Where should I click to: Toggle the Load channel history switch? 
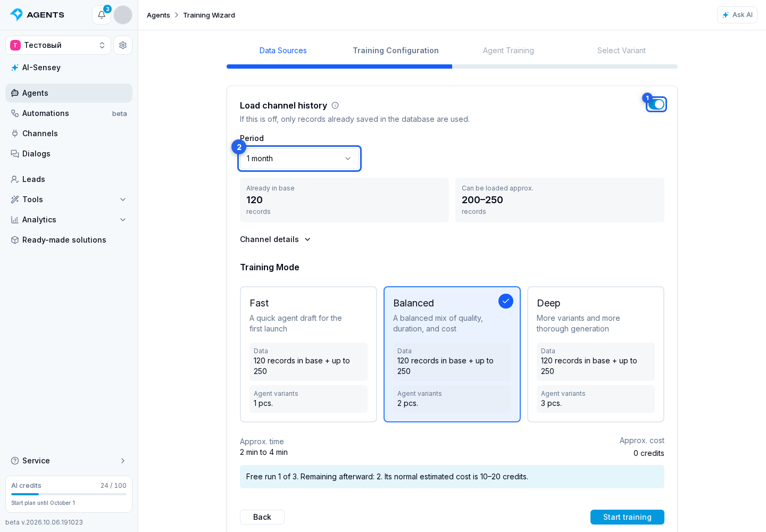[x=656, y=104]
